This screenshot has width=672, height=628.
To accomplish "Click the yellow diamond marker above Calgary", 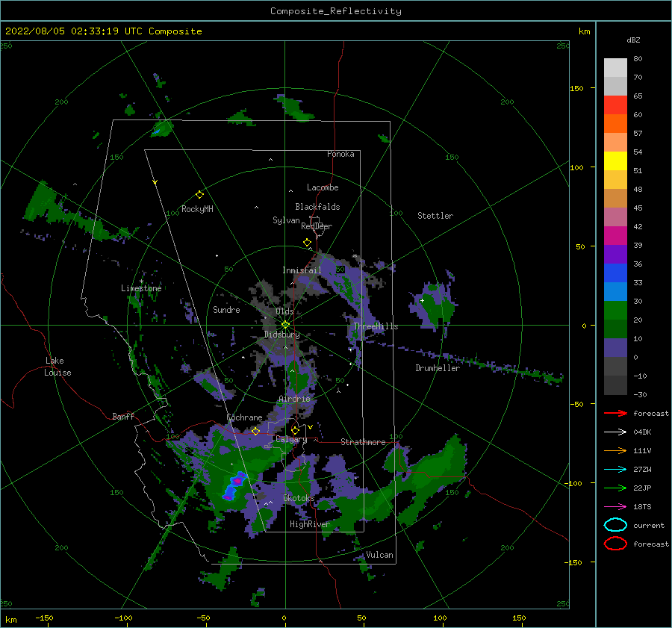I will point(295,430).
